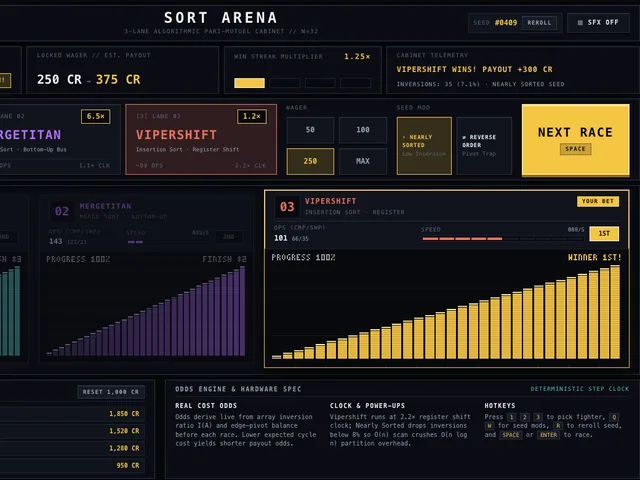Click the 6.5× odds badge on Mergetitan
The height and width of the screenshot is (480, 640).
pyautogui.click(x=96, y=116)
